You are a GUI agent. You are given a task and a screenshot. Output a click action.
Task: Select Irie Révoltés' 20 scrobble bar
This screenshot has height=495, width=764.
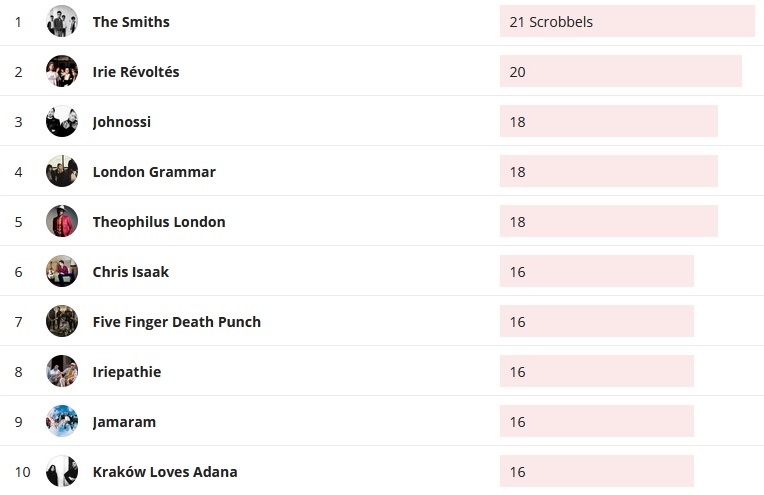pos(620,71)
